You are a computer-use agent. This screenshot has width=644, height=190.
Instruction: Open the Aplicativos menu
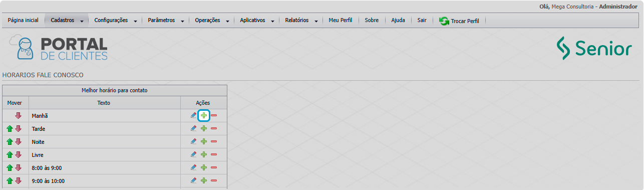click(x=253, y=21)
